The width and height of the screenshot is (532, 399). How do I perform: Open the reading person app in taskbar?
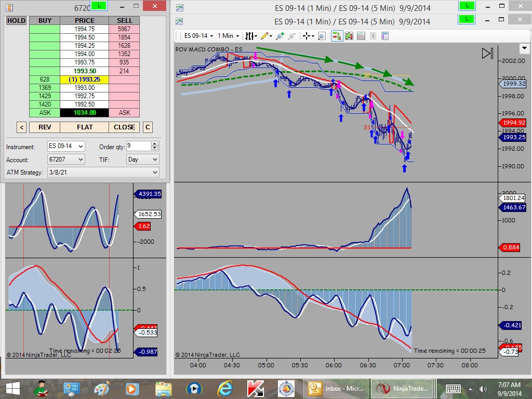(x=41, y=389)
